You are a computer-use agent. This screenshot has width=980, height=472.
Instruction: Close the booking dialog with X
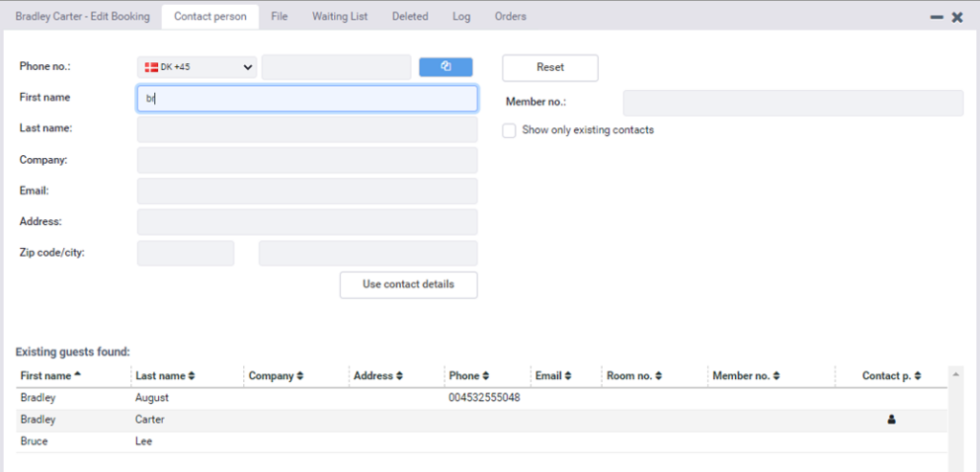(957, 17)
